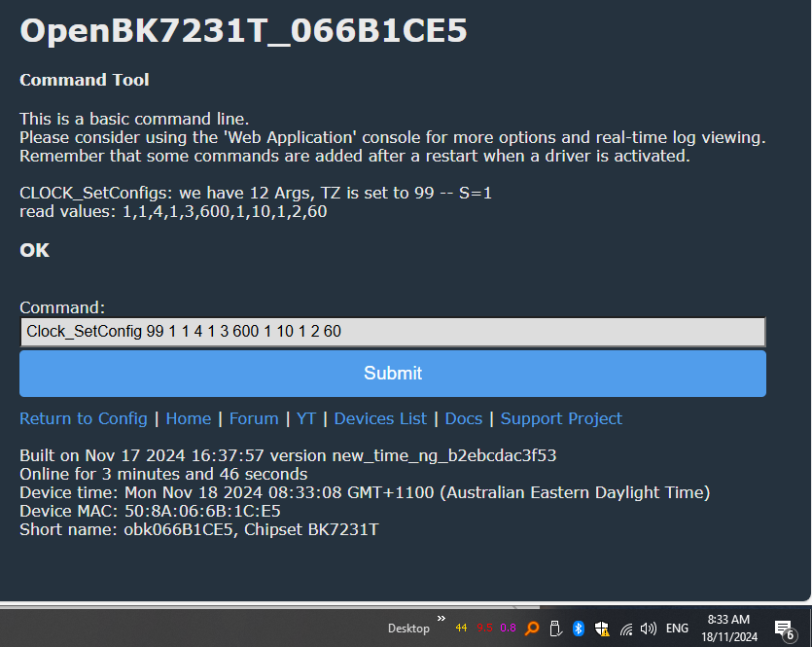Open the Support Project link
This screenshot has width=812, height=647.
click(561, 418)
